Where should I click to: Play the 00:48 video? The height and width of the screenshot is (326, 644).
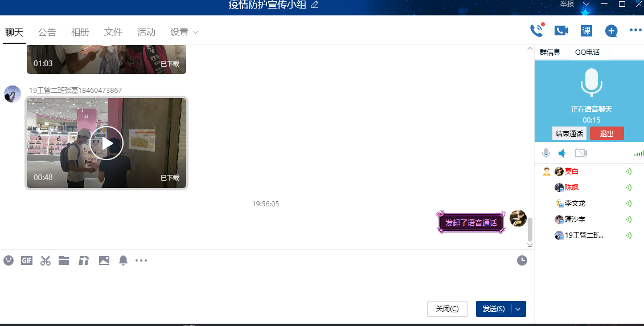point(106,143)
